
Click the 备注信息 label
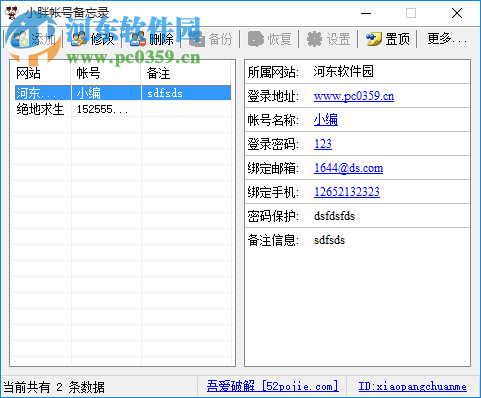(x=273, y=240)
